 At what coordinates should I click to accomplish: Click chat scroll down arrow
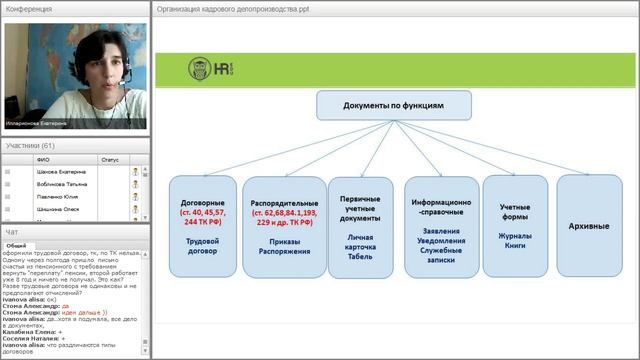(145, 351)
